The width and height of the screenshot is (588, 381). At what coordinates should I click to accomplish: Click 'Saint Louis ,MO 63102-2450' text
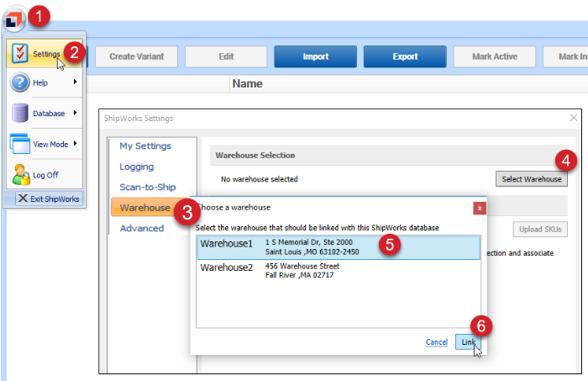(312, 251)
